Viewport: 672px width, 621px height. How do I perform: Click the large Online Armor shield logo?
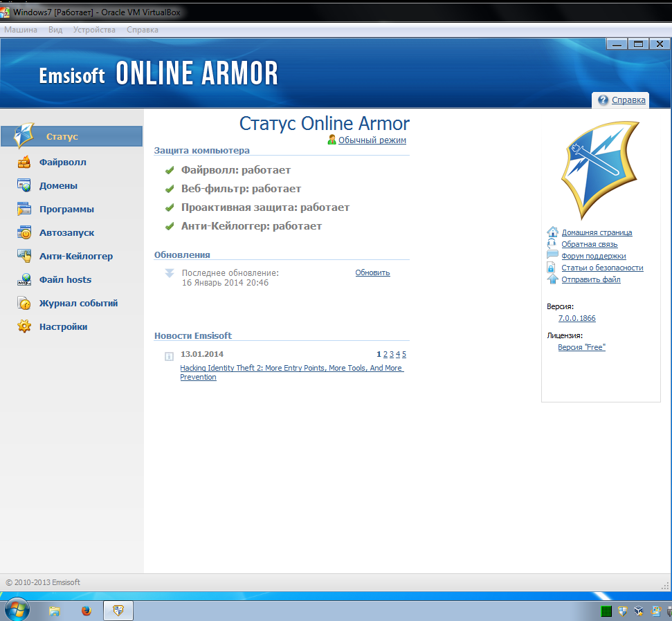pyautogui.click(x=600, y=170)
